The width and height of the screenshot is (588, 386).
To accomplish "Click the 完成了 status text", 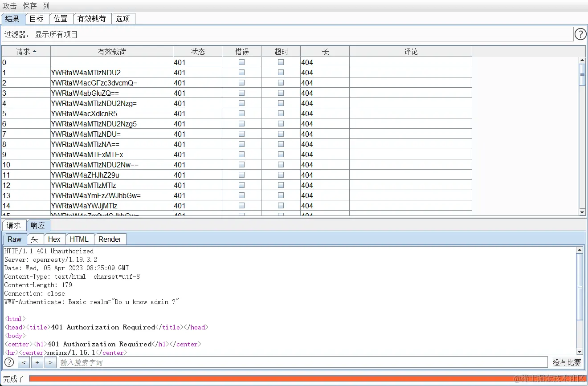I will click(13, 379).
